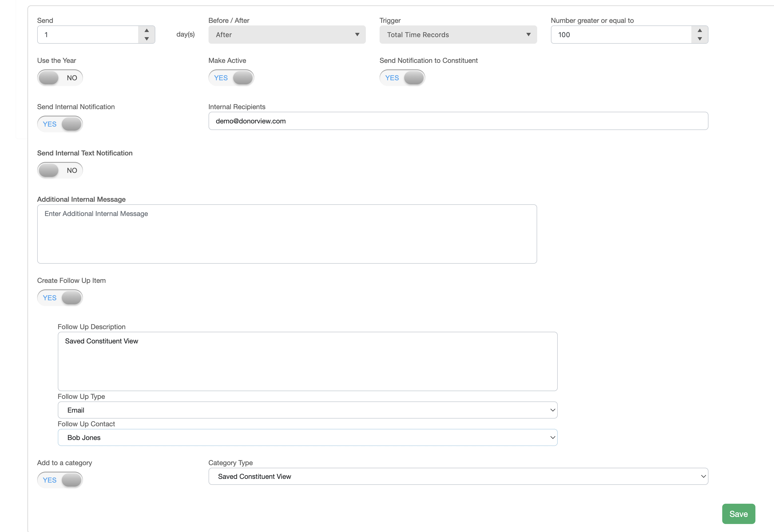The width and height of the screenshot is (774, 532).
Task: Disable Send Notification to Constituent switch
Action: point(402,78)
